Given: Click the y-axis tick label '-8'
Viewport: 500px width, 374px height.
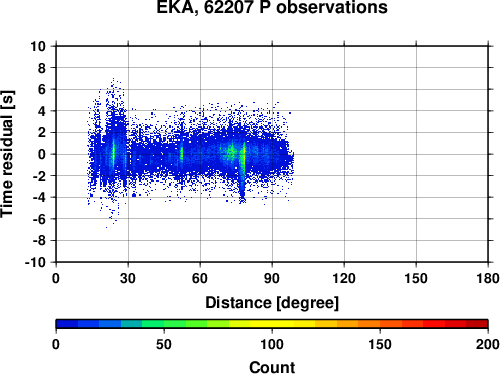Looking at the screenshot, I should (x=39, y=241).
